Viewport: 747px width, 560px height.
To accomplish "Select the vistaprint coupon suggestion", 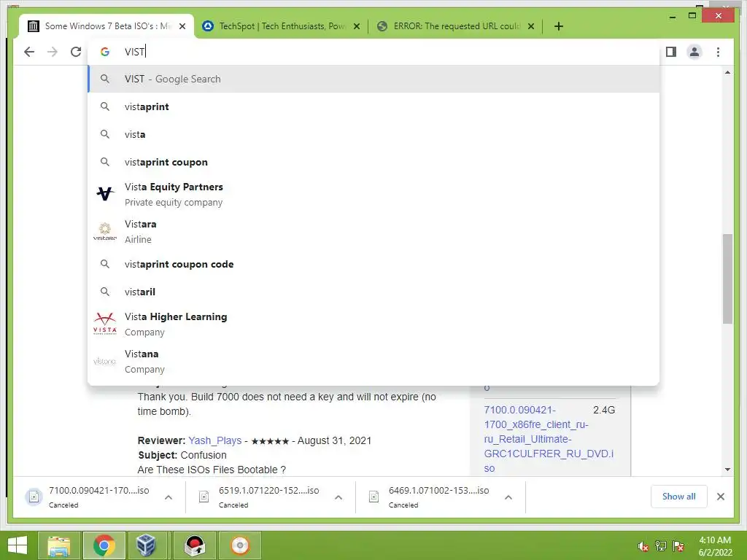I will click(x=373, y=162).
